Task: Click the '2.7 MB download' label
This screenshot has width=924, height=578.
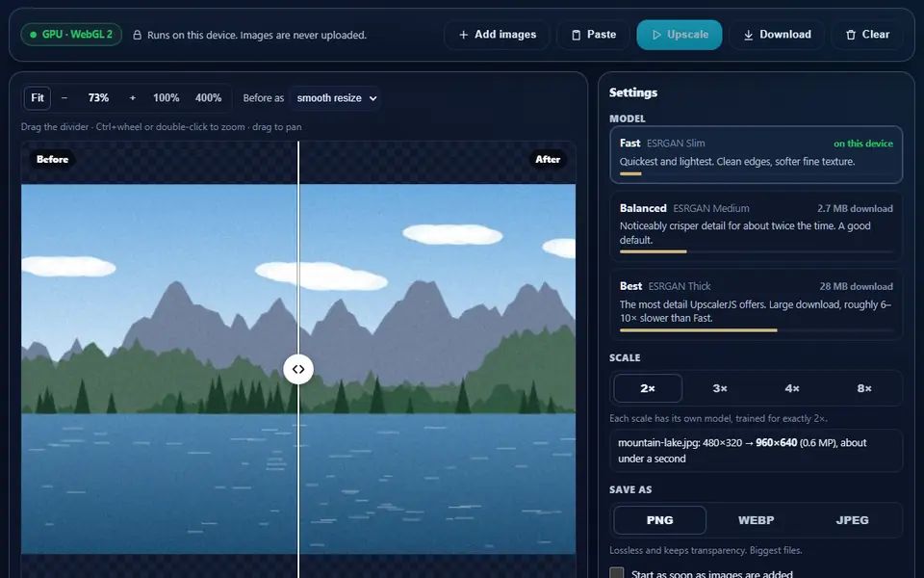Action: point(855,208)
